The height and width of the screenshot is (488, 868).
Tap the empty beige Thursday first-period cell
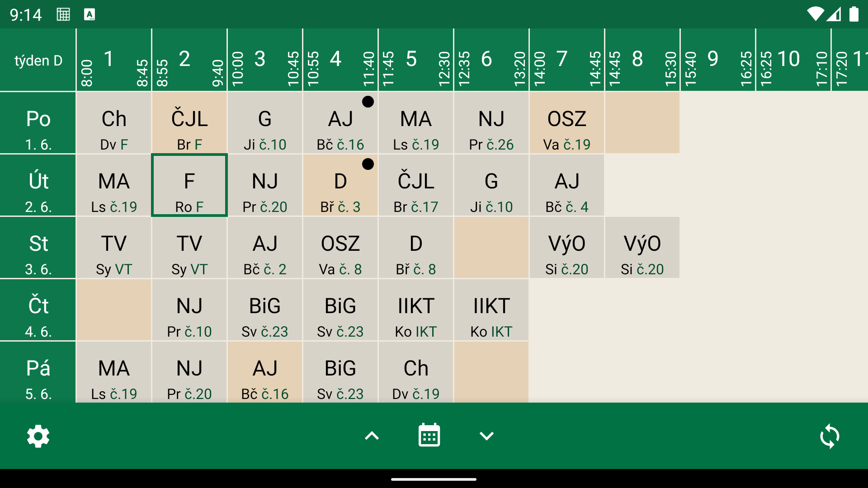[113, 310]
